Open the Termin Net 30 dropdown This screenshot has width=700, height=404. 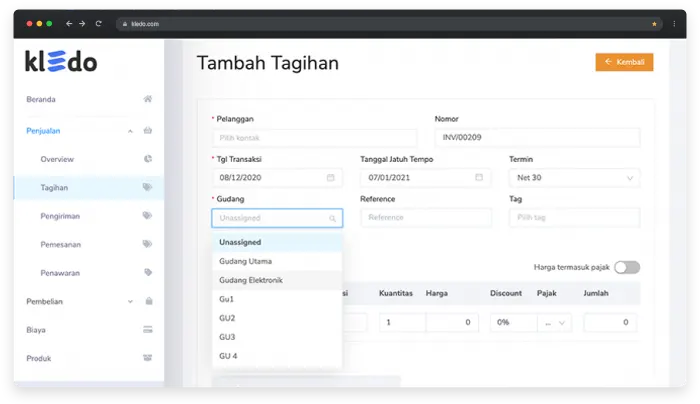click(x=575, y=178)
